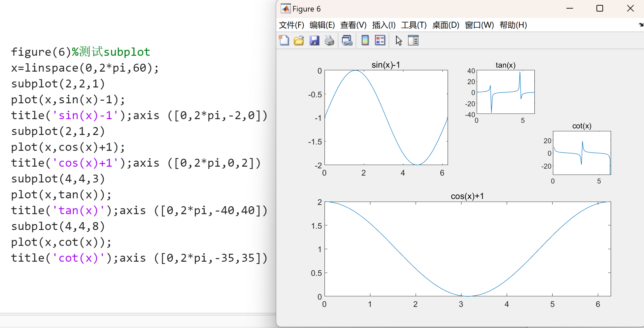Viewport: 644px width, 328px height.
Task: Click the subplot(4,4,8) code line
Action: (58, 226)
